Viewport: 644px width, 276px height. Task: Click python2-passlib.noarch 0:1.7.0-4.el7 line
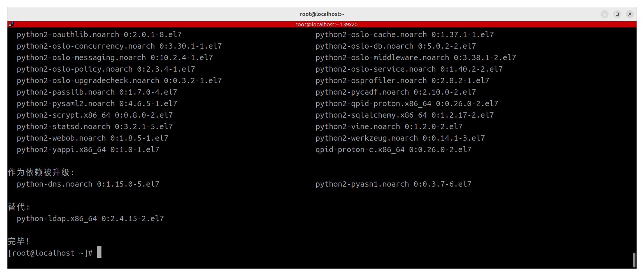[x=97, y=92]
